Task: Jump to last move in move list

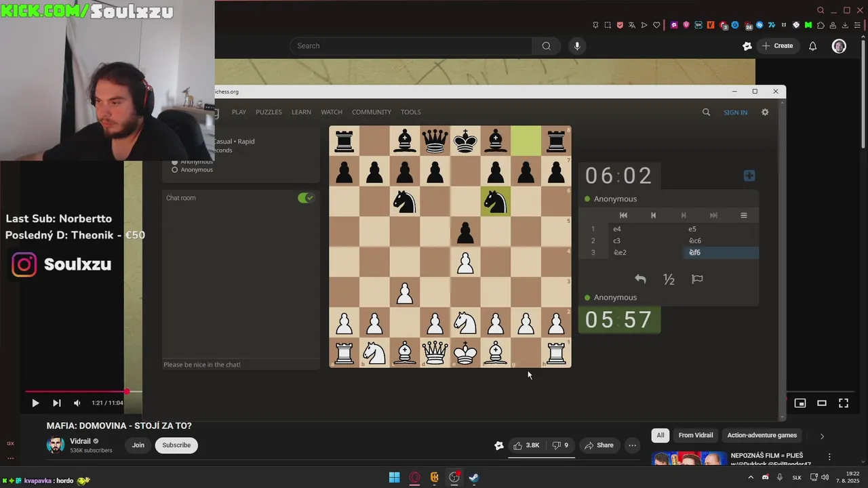Action: (713, 216)
